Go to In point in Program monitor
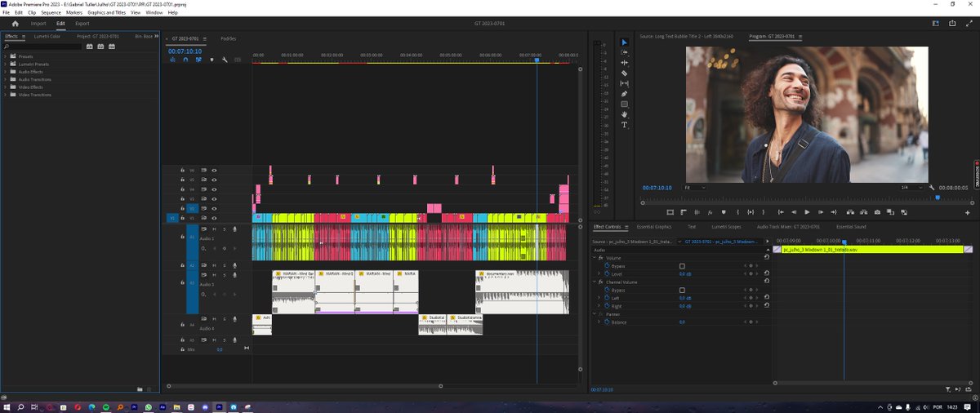 click(x=781, y=212)
